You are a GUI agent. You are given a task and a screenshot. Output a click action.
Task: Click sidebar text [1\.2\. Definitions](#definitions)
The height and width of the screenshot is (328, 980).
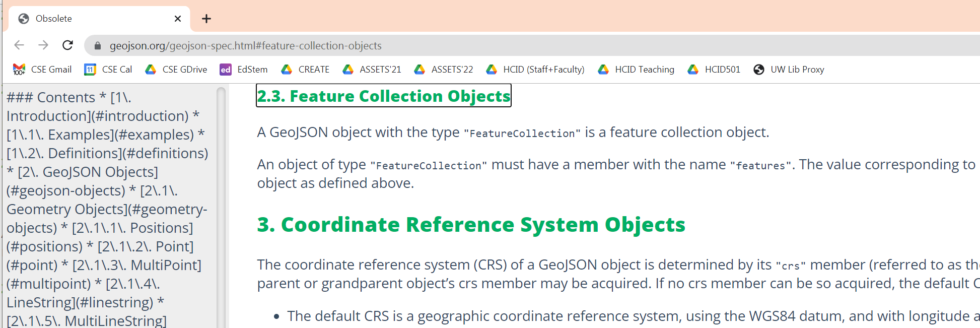tap(107, 153)
